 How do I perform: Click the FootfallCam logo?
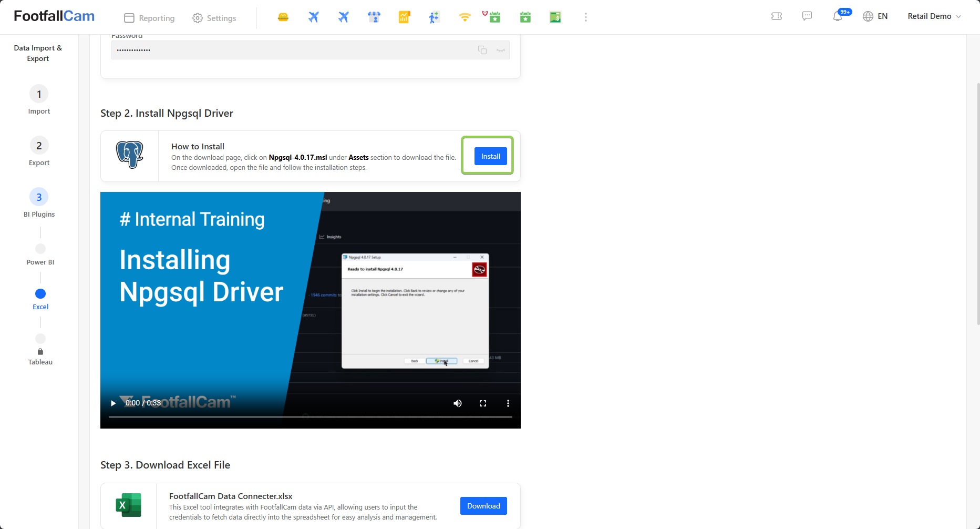point(54,16)
